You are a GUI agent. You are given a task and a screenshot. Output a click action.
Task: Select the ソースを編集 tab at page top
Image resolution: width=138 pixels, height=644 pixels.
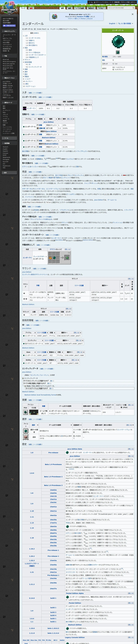tap(80, 8)
